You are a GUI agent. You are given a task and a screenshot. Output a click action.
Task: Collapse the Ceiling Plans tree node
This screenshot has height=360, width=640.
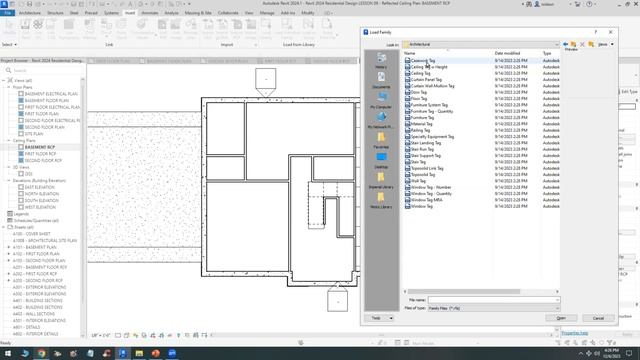coord(9,140)
